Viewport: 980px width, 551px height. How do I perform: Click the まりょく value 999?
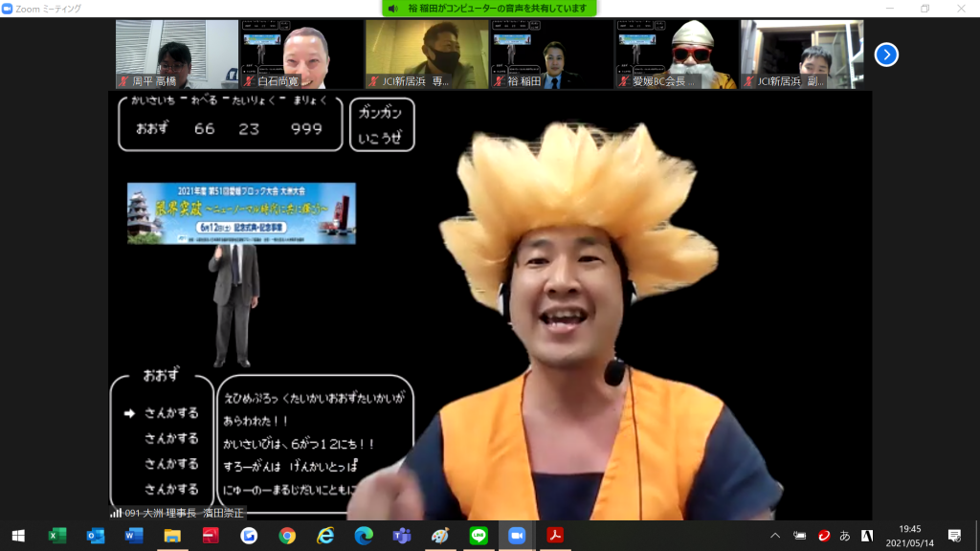coord(306,129)
